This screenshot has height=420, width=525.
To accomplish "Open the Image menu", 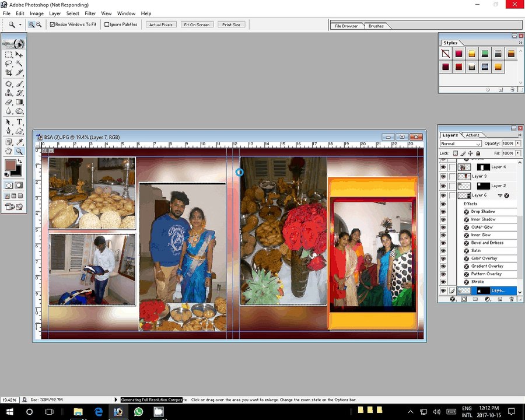I will coord(37,13).
